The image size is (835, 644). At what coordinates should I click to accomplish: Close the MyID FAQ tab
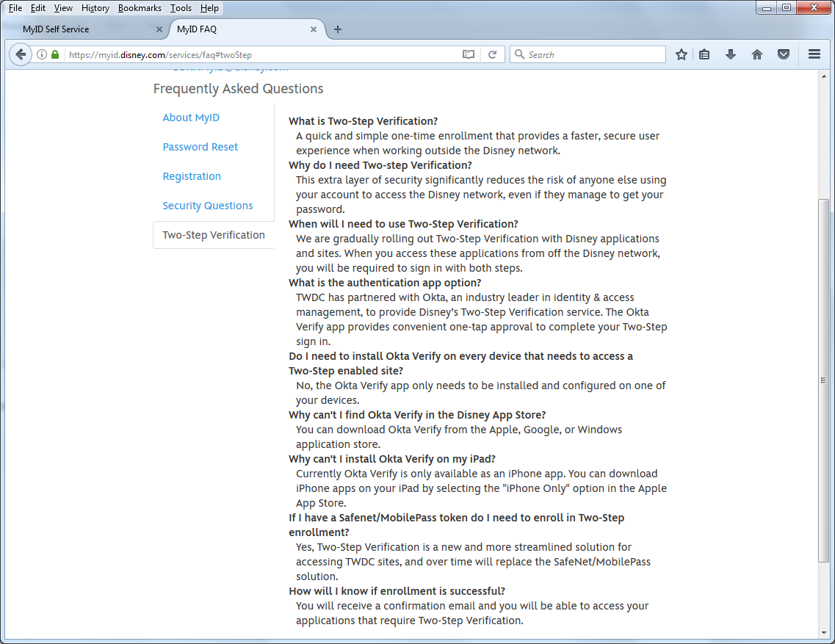313,29
